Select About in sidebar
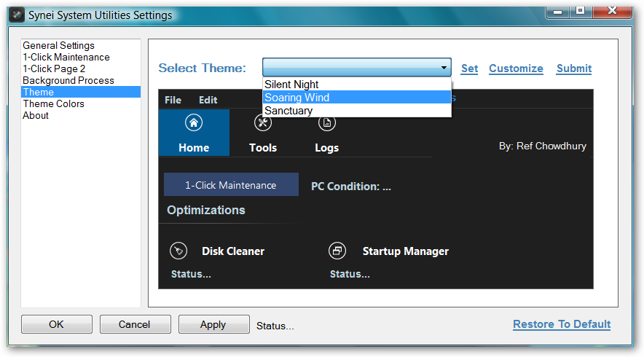This screenshot has height=357, width=644. [80, 115]
